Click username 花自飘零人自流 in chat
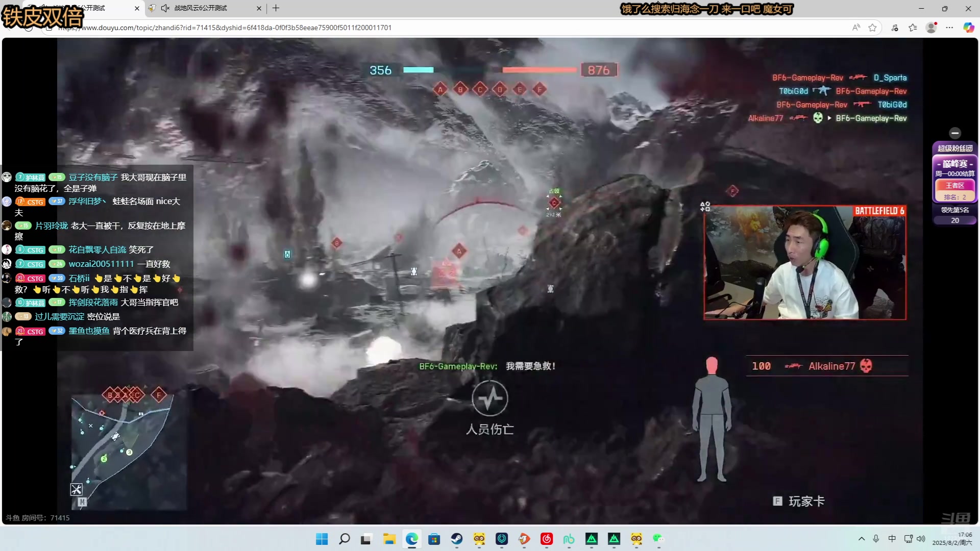Screen dimensions: 980x551 (x=97, y=249)
